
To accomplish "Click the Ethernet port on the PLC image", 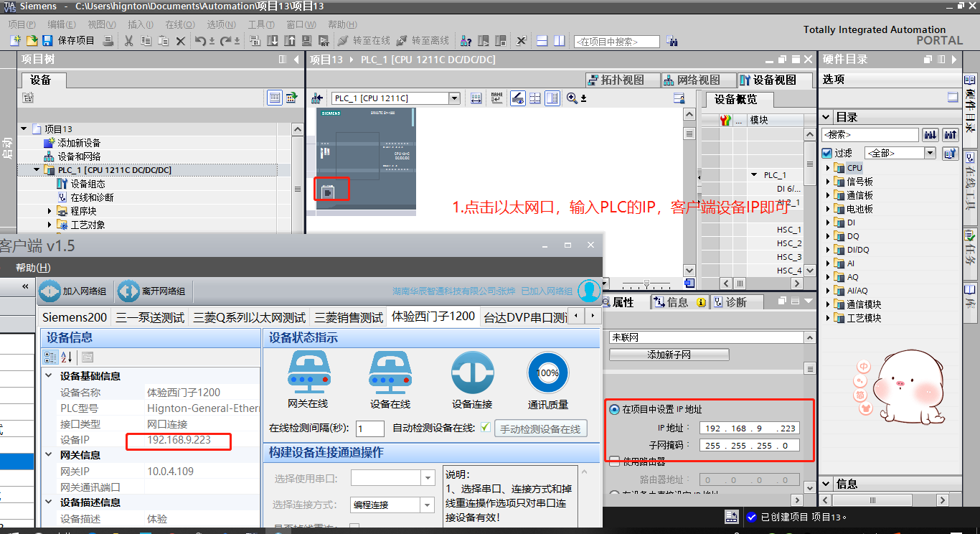I will click(328, 192).
